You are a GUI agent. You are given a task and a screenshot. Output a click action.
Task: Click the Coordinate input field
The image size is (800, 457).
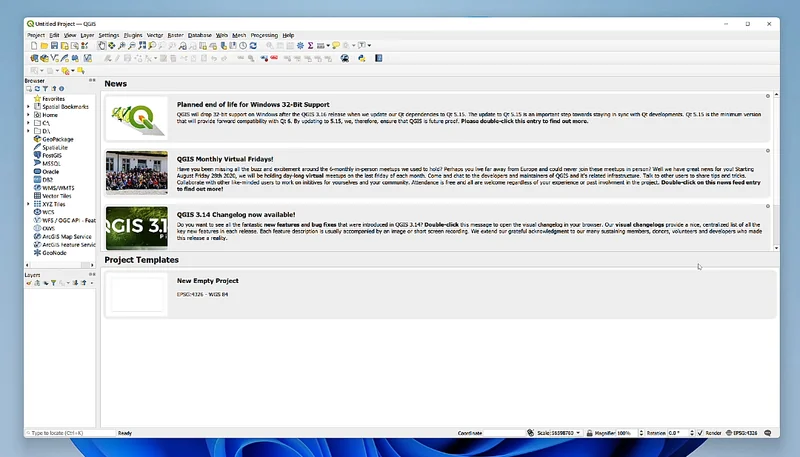504,433
